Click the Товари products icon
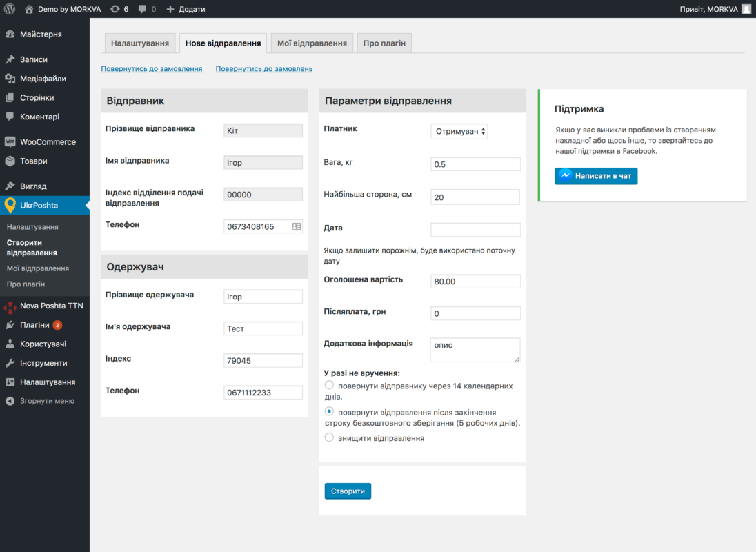 point(10,161)
